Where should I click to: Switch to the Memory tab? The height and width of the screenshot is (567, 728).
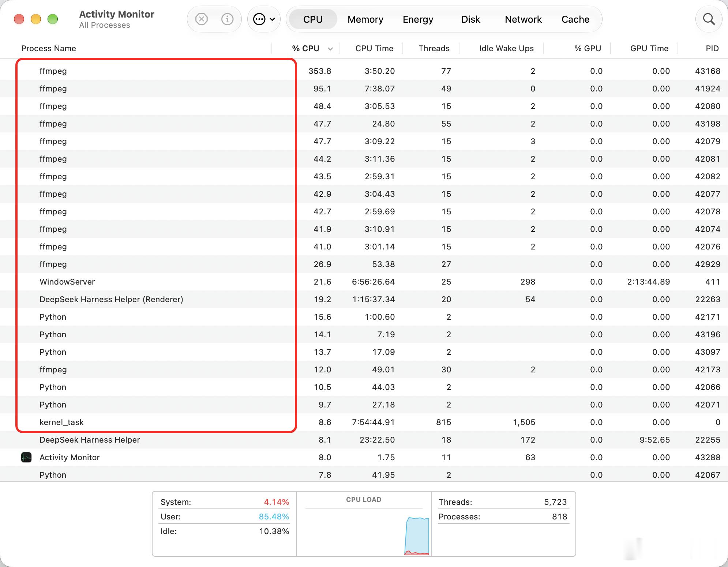(x=365, y=19)
